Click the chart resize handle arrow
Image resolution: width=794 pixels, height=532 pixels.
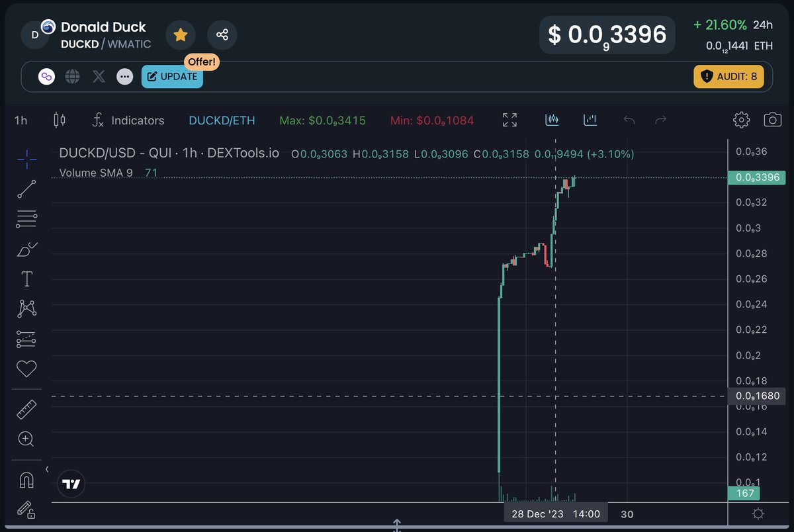pyautogui.click(x=397, y=525)
